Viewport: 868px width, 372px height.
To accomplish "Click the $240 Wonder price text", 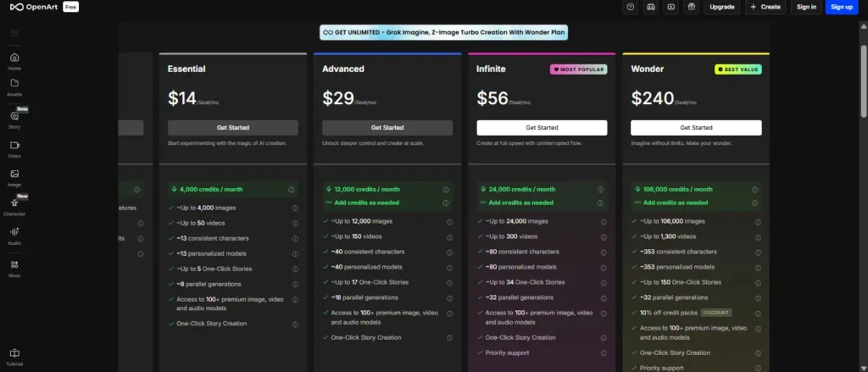I will click(652, 98).
